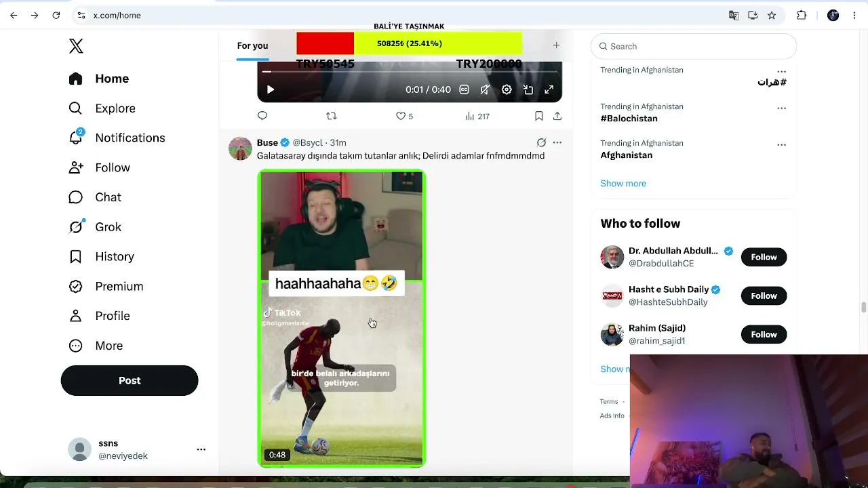Open the Follow section in the sidebar
The height and width of the screenshot is (488, 868).
point(99,167)
